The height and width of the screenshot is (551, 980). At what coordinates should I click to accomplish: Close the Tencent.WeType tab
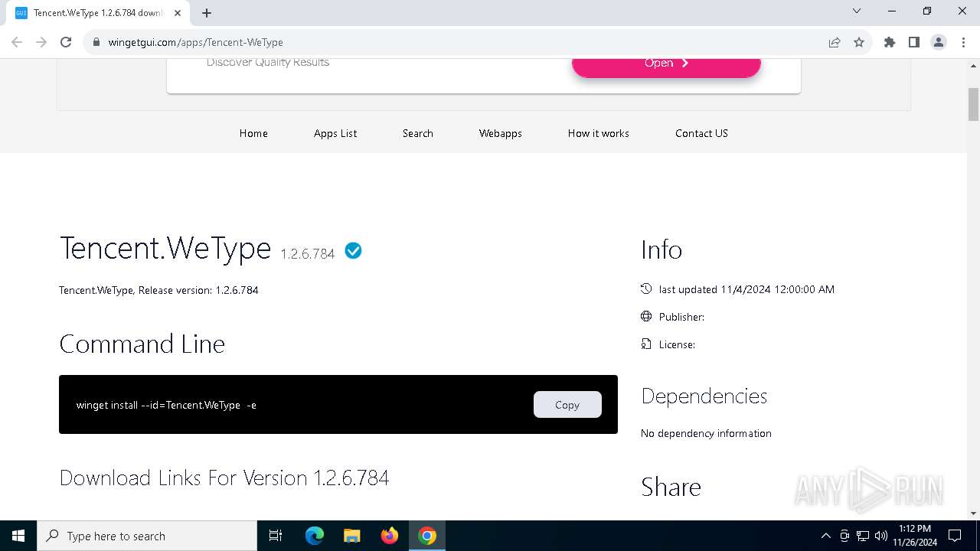pyautogui.click(x=178, y=13)
